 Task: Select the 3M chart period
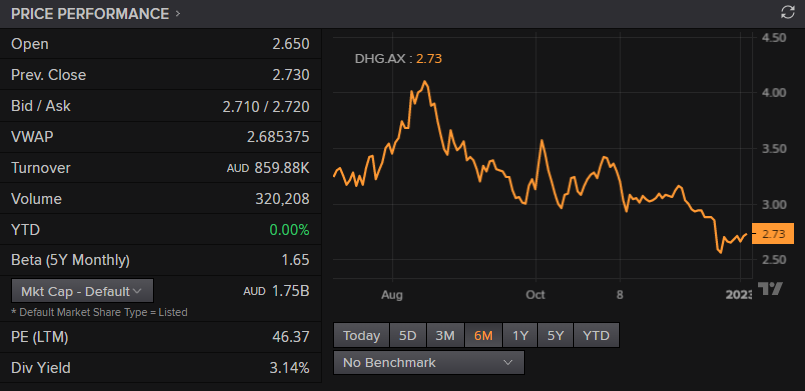pos(445,336)
